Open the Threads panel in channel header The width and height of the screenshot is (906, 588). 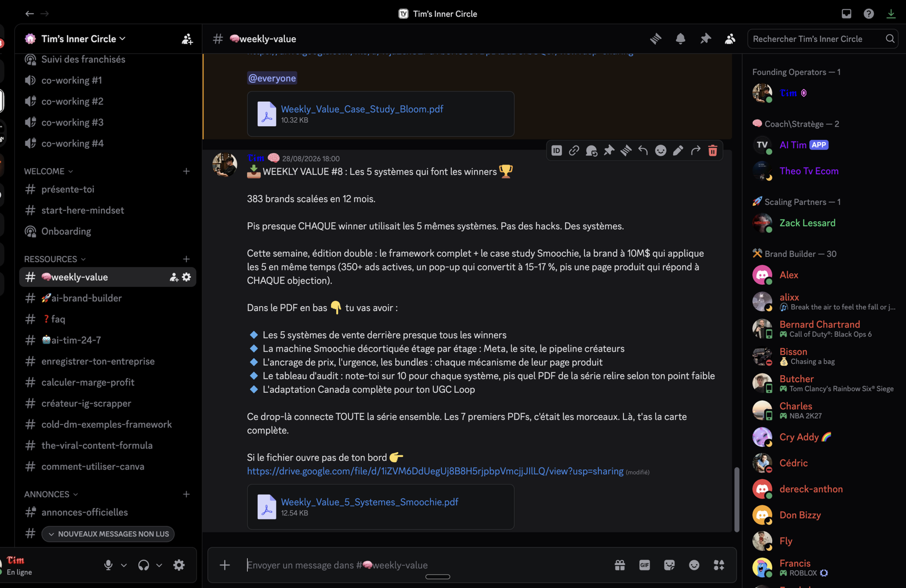(x=656, y=38)
